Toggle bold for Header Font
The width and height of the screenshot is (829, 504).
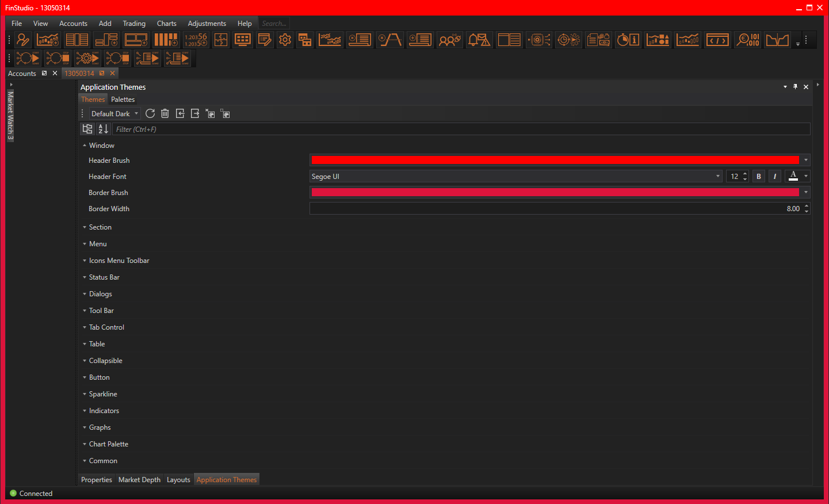click(759, 177)
